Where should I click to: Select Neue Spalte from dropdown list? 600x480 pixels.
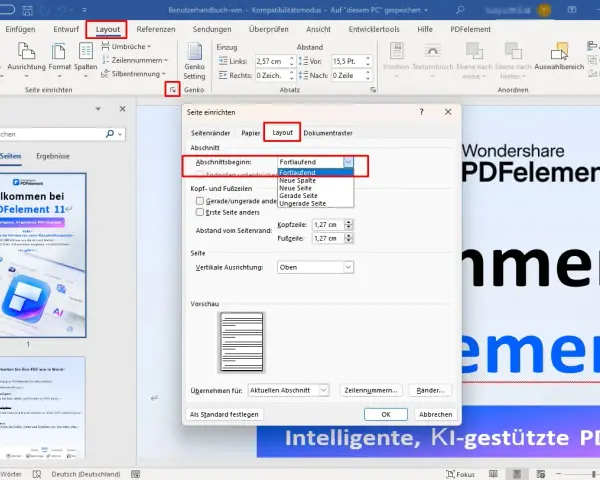[x=297, y=180]
